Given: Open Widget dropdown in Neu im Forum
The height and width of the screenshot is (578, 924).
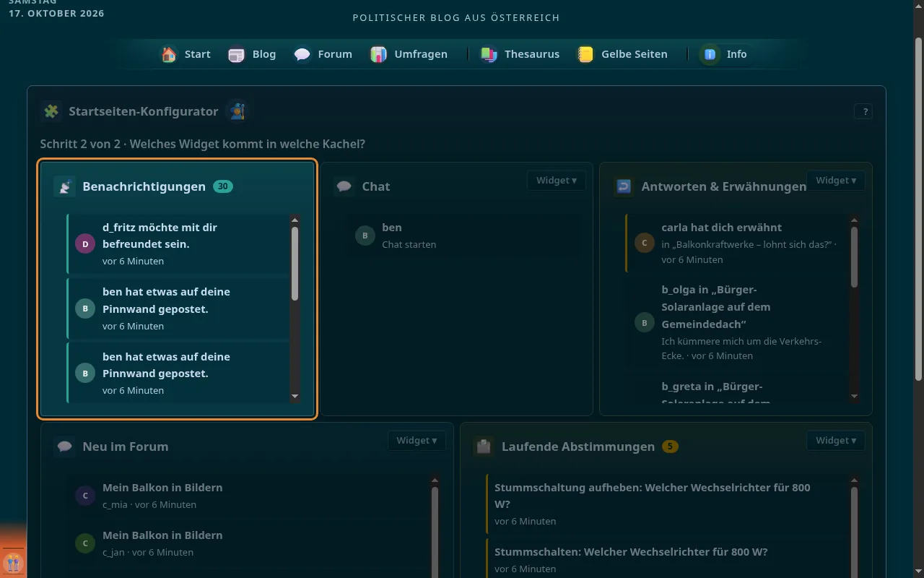Looking at the screenshot, I should 417,441.
